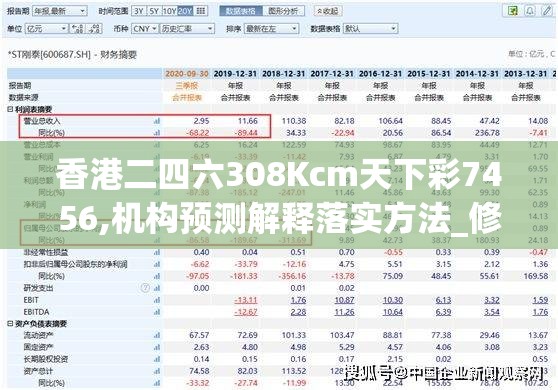This screenshot has height=390, width=558.
Task: Select 流动资产 cell 67.57
Action: (199, 335)
